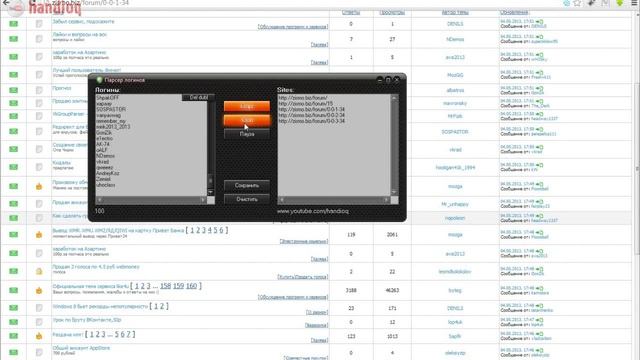Click document icon of 'Windows 8 бьет рекорды' row
The image size is (640, 360).
point(39,308)
